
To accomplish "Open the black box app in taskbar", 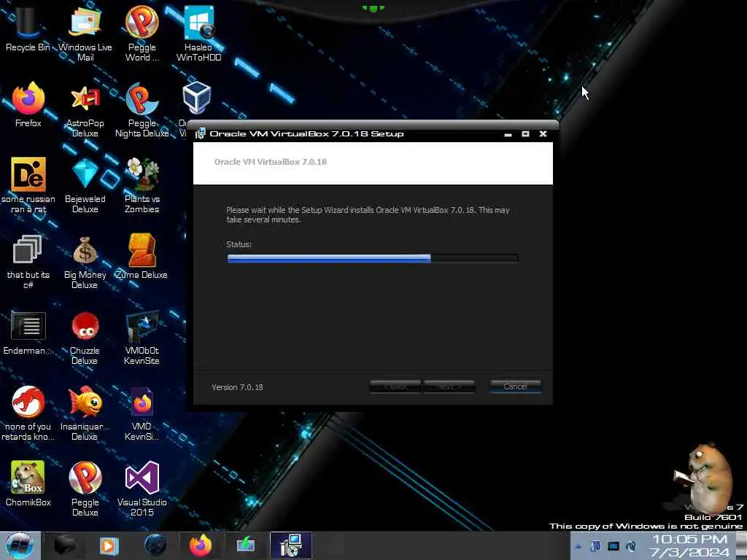I will tap(64, 545).
